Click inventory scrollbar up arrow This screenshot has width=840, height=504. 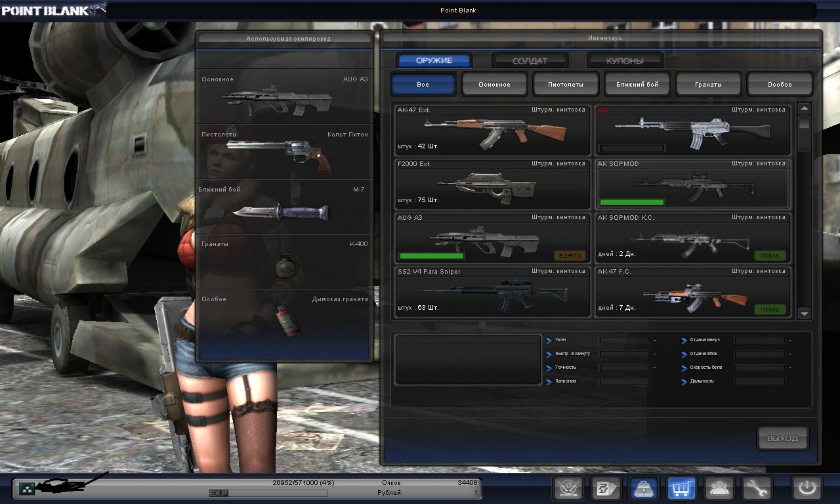pos(805,108)
